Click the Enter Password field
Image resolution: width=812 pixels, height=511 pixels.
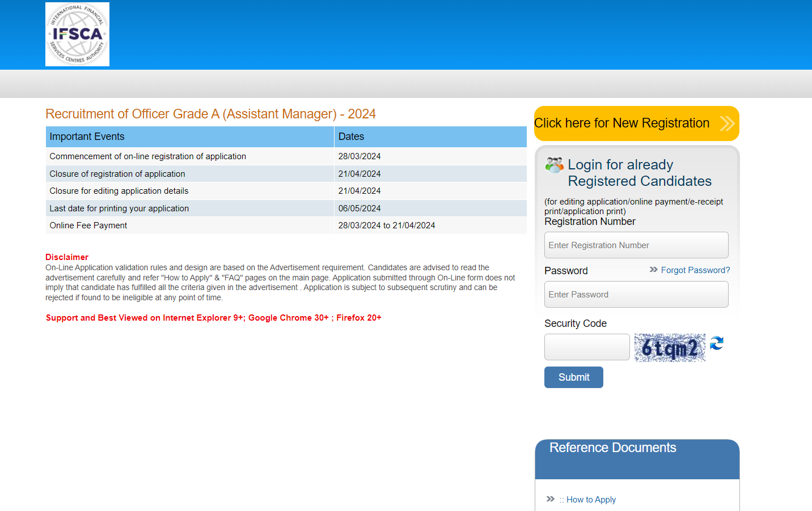[636, 294]
